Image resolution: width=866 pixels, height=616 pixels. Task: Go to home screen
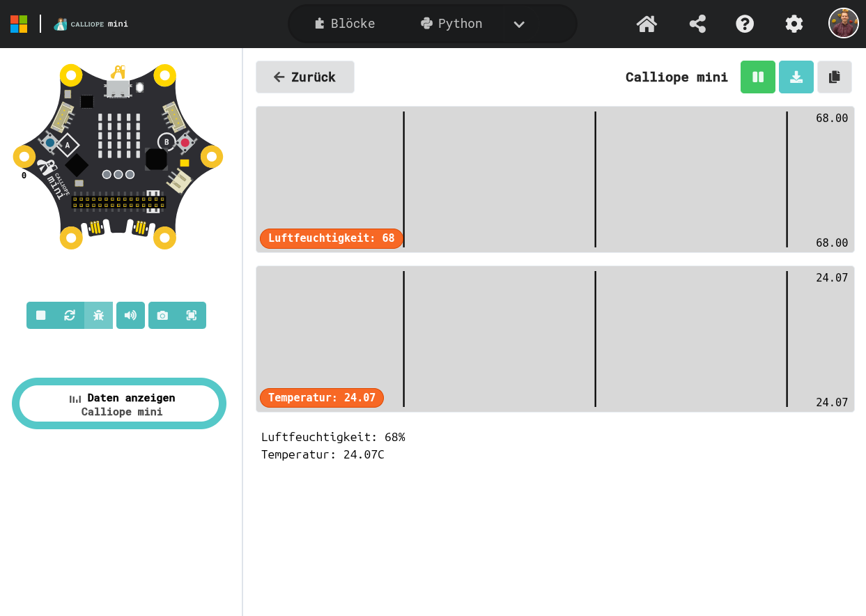(x=647, y=24)
